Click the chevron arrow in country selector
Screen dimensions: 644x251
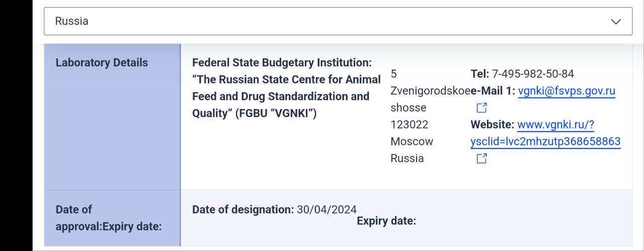[x=615, y=22]
